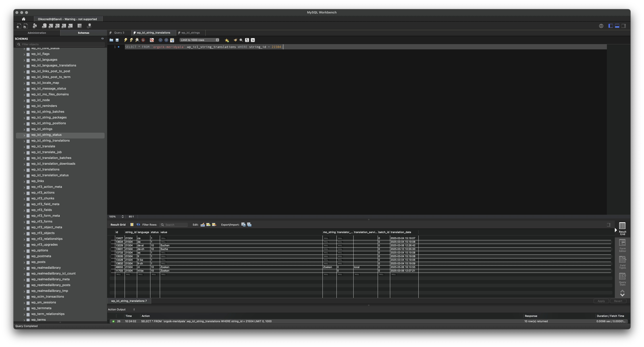Open a script file in editor

[111, 40]
